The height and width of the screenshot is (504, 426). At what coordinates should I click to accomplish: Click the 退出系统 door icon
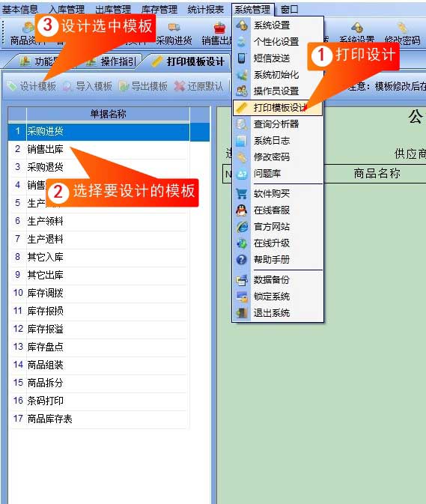click(241, 313)
